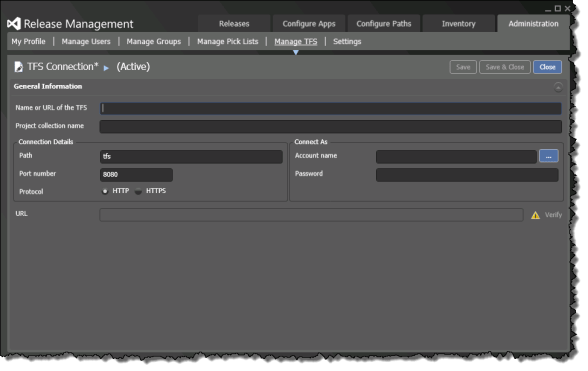Viewport: 588px width, 371px height.
Task: Click the Account name input field
Action: click(x=456, y=156)
